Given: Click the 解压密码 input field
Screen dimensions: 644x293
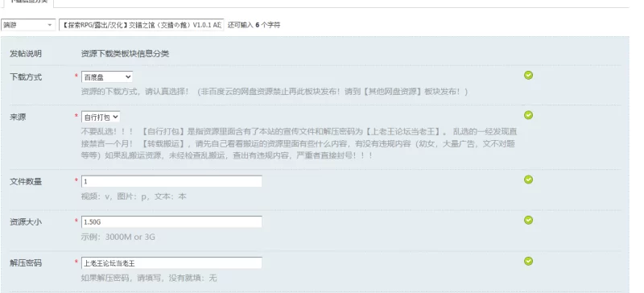Looking at the screenshot, I should 171,263.
